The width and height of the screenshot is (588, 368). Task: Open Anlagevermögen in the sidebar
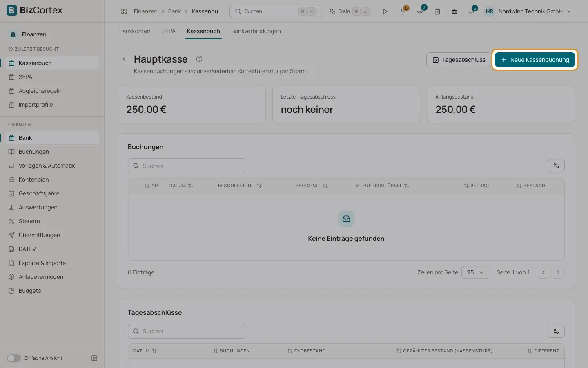pyautogui.click(x=52, y=277)
